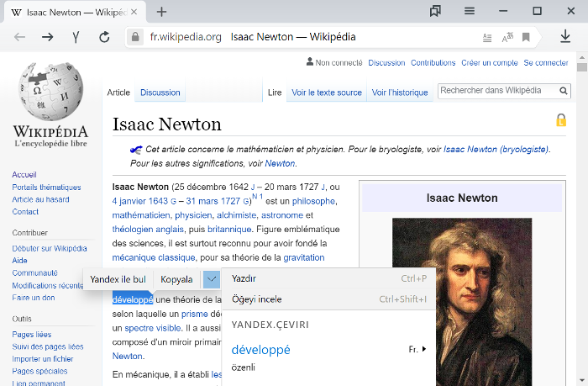Open Voir l'historique tab
This screenshot has height=386, width=588.
[400, 93]
